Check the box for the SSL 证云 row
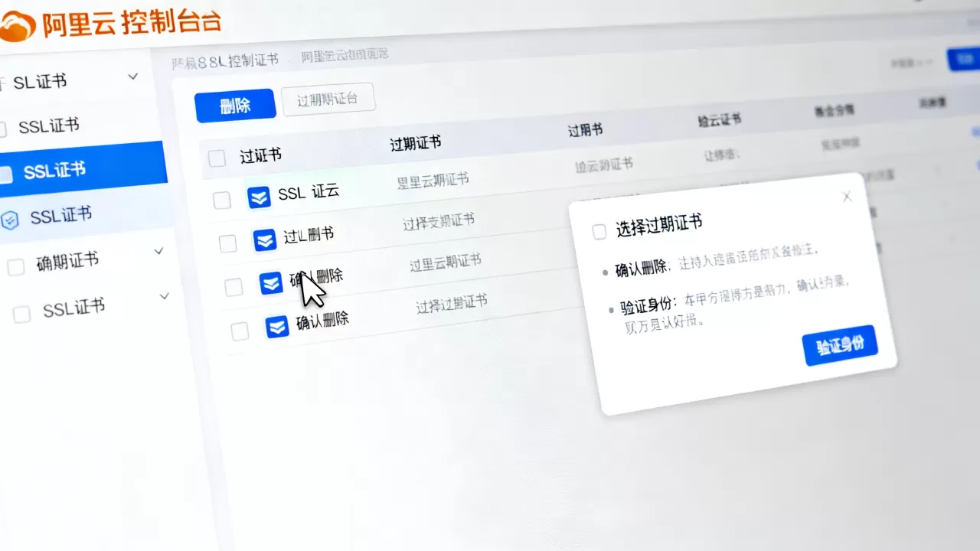 [x=222, y=201]
